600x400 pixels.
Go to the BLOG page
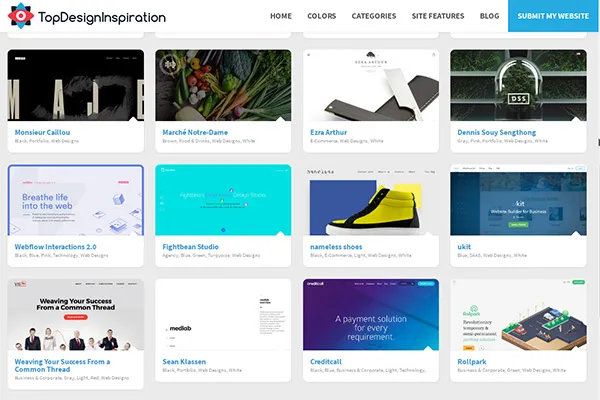[489, 16]
